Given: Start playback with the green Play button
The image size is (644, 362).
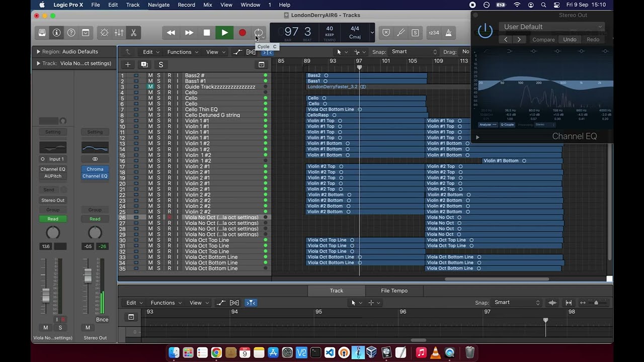Looking at the screenshot, I should 224,33.
